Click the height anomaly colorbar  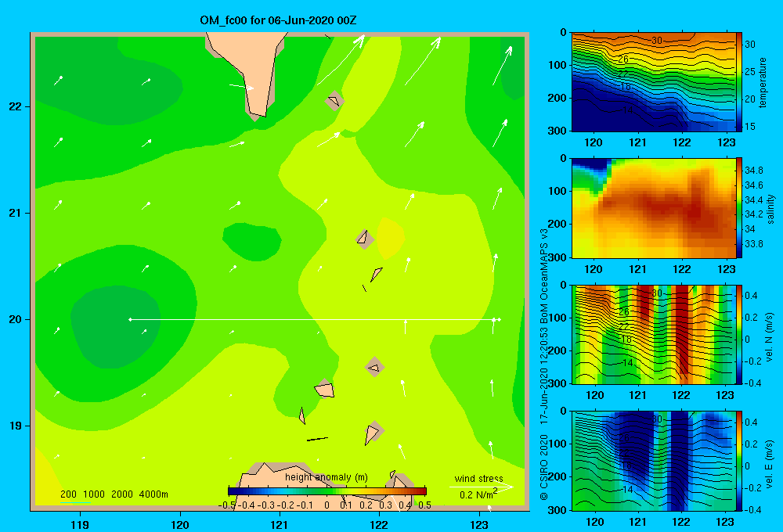(x=327, y=491)
